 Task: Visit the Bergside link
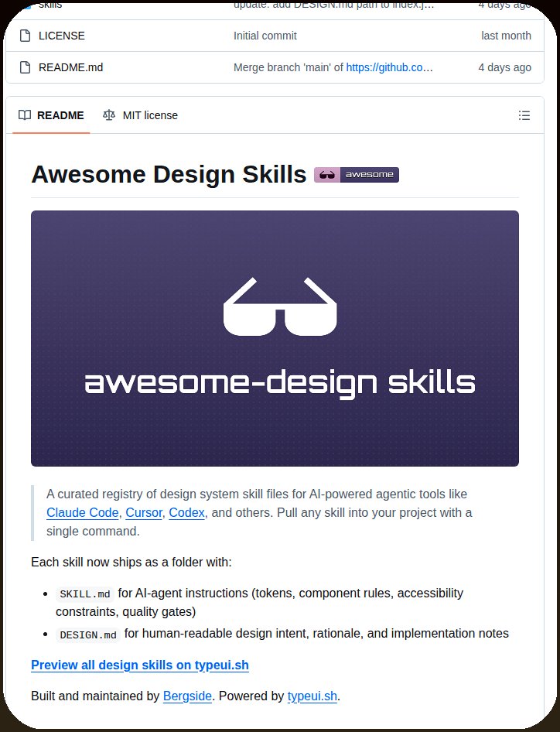click(x=187, y=696)
